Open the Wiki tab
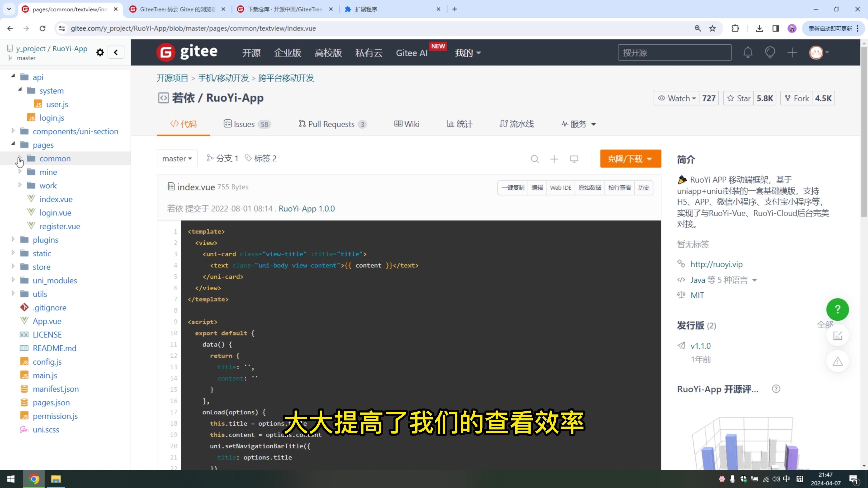The width and height of the screenshot is (868, 488). pyautogui.click(x=407, y=124)
